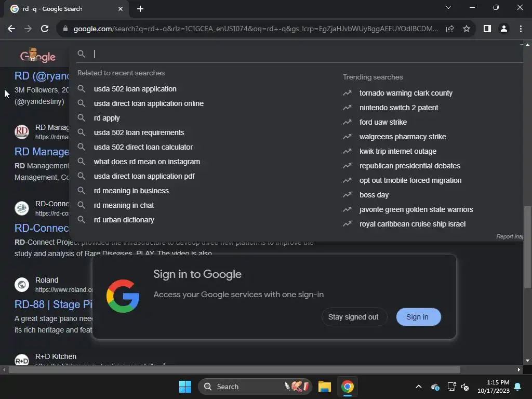The width and height of the screenshot is (532, 399).
Task: Open the taskbar clock showing 1:15 PM
Action: click(494, 387)
